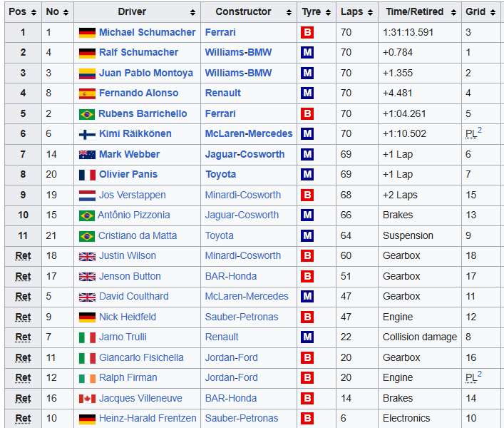Click British flag beside Jenson Button
This screenshot has height=428, width=504.
click(x=87, y=277)
